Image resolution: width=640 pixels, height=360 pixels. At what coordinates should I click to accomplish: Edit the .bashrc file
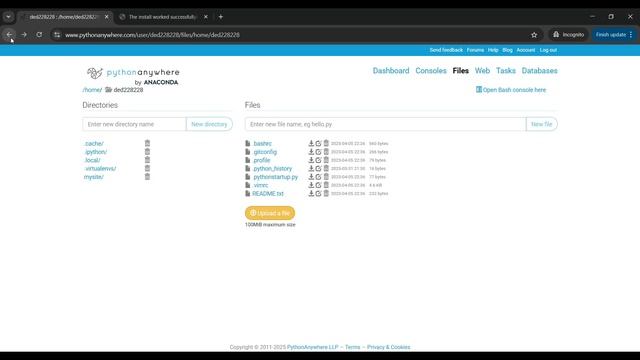tap(318, 143)
